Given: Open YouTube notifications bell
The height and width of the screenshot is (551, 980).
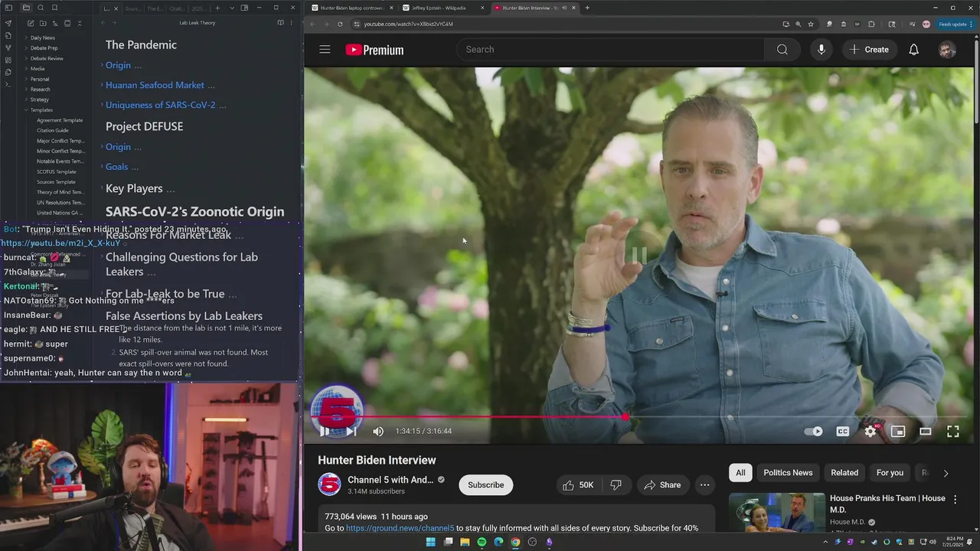Looking at the screenshot, I should [913, 50].
